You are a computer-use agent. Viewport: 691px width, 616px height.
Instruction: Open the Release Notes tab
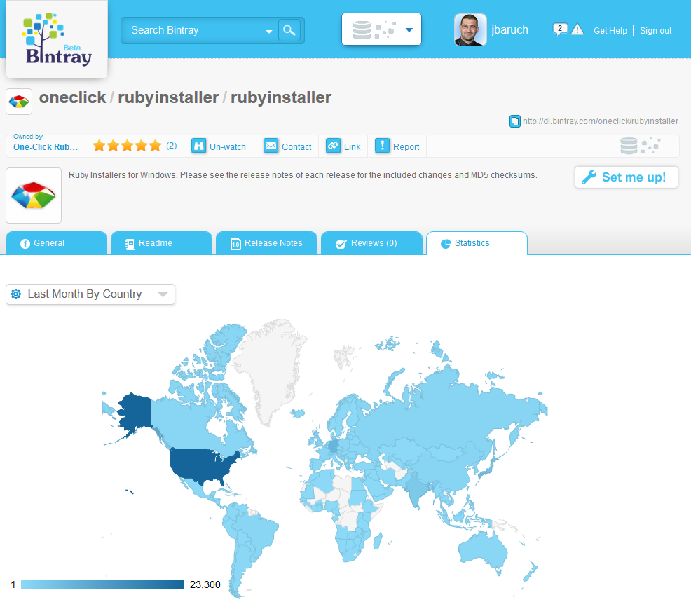[266, 243]
